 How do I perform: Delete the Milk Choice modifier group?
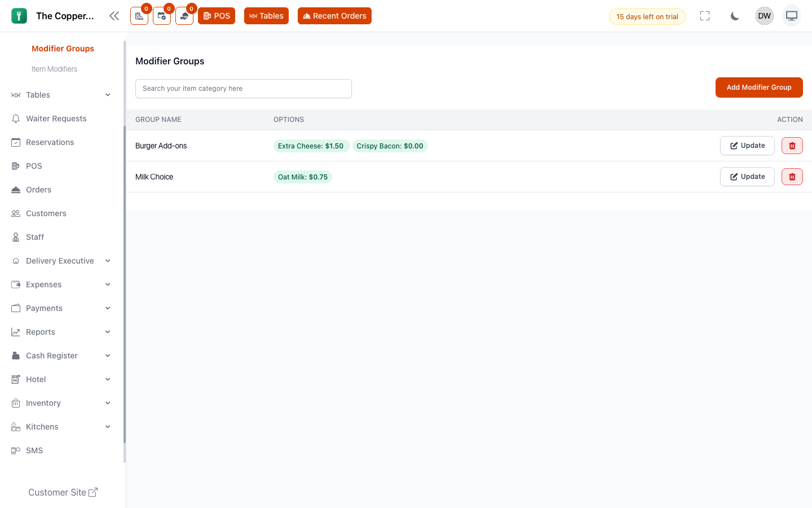[792, 177]
